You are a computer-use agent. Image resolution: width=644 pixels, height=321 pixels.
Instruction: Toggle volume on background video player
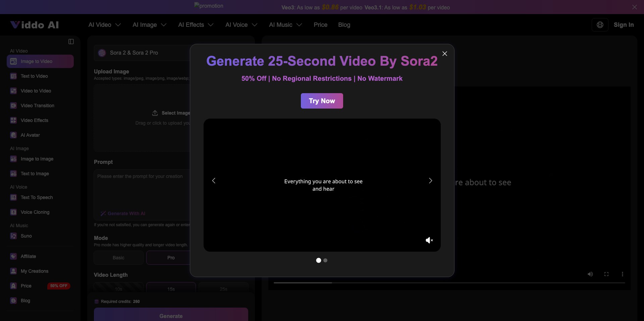590,274
